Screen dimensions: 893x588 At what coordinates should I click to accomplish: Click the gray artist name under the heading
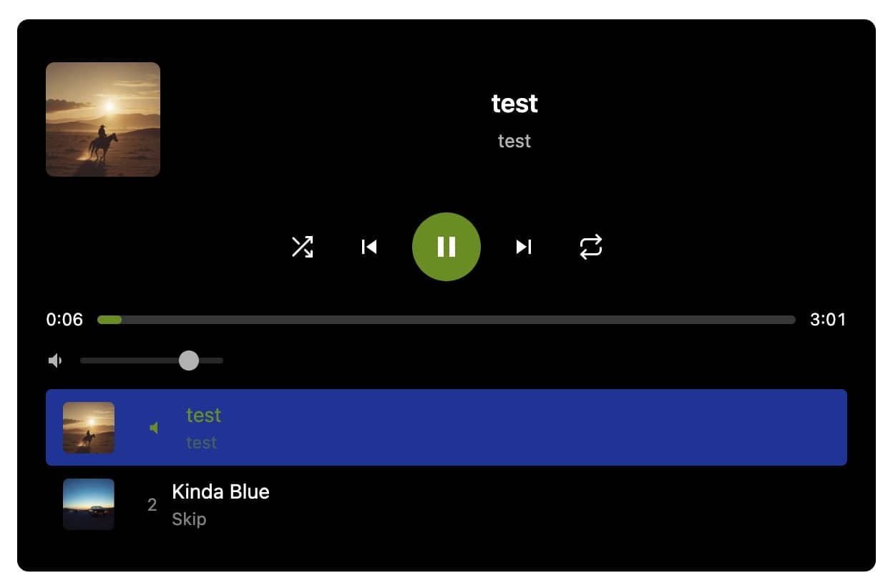coord(514,141)
